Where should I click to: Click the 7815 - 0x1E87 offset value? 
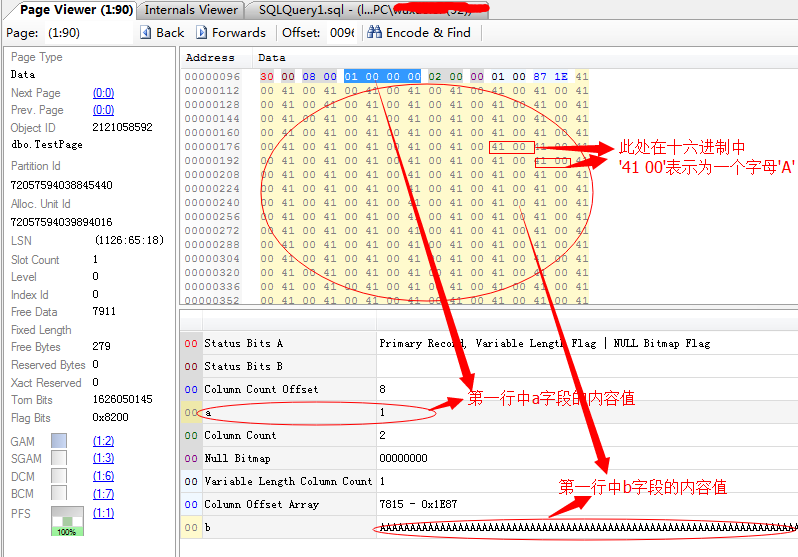point(418,504)
